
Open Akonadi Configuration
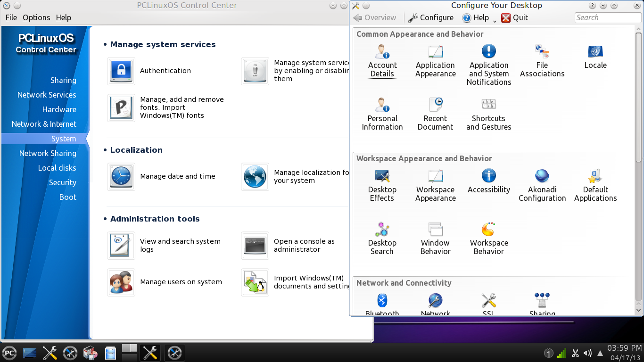(x=542, y=185)
